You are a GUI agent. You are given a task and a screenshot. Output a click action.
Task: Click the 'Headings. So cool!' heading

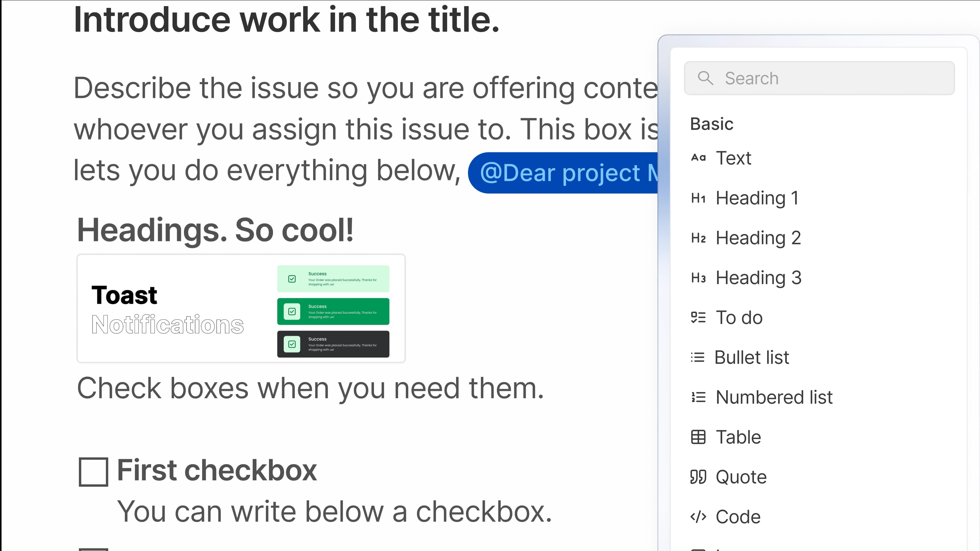[215, 230]
